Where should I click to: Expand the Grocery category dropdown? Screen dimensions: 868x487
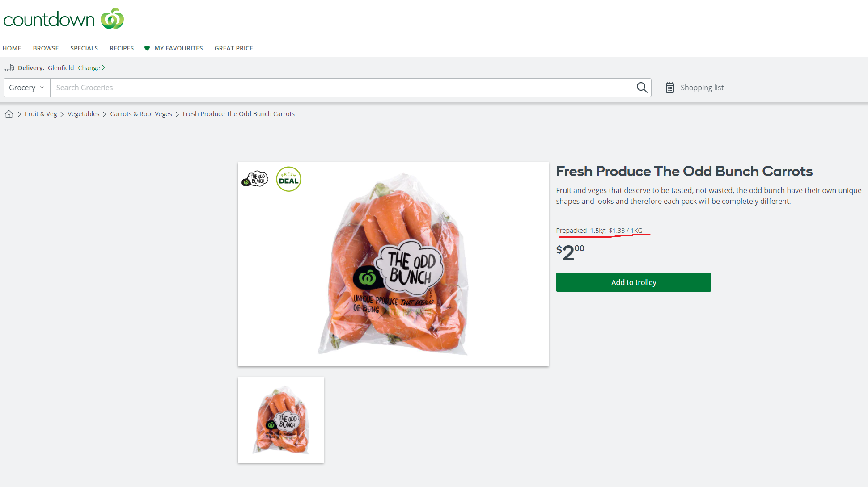click(x=27, y=88)
